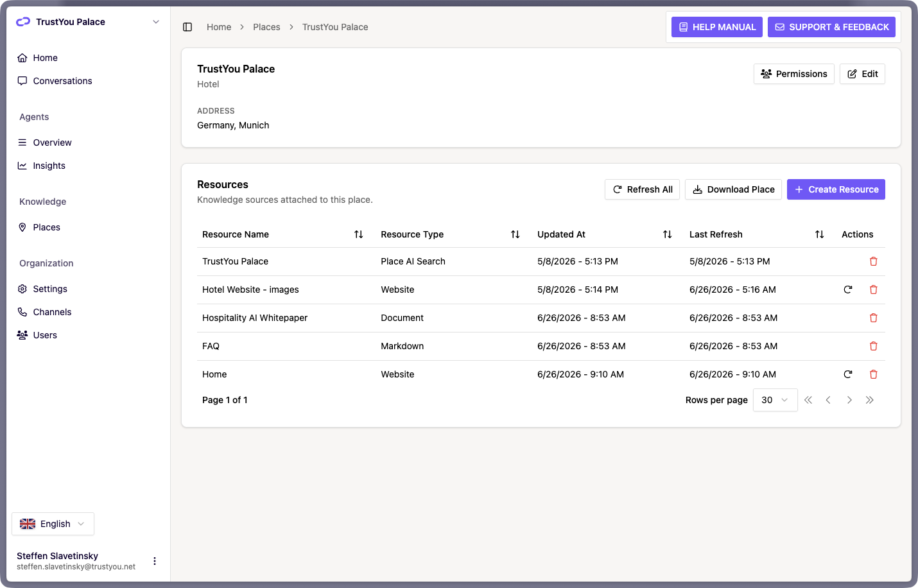Click TrustYou Palace breadcrumb

[x=335, y=27]
